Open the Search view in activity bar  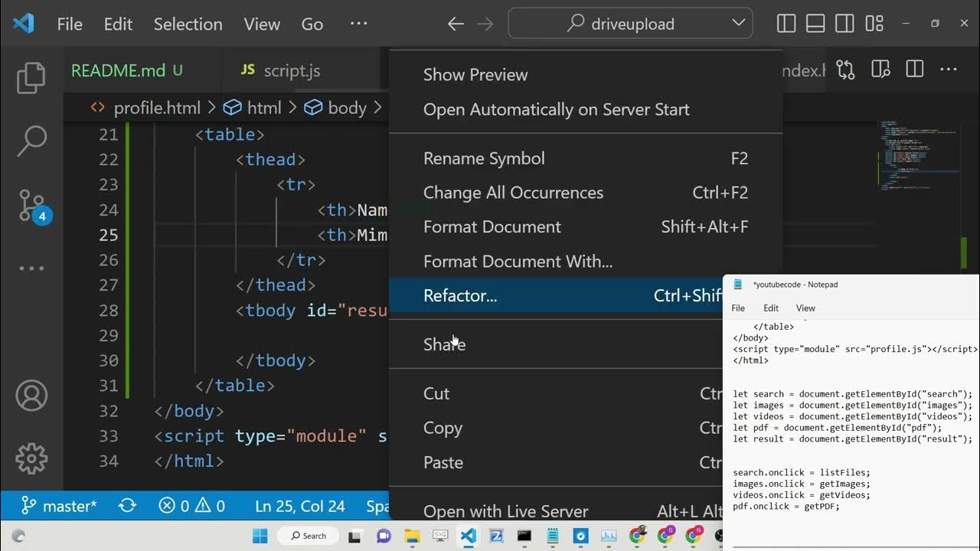[x=31, y=141]
